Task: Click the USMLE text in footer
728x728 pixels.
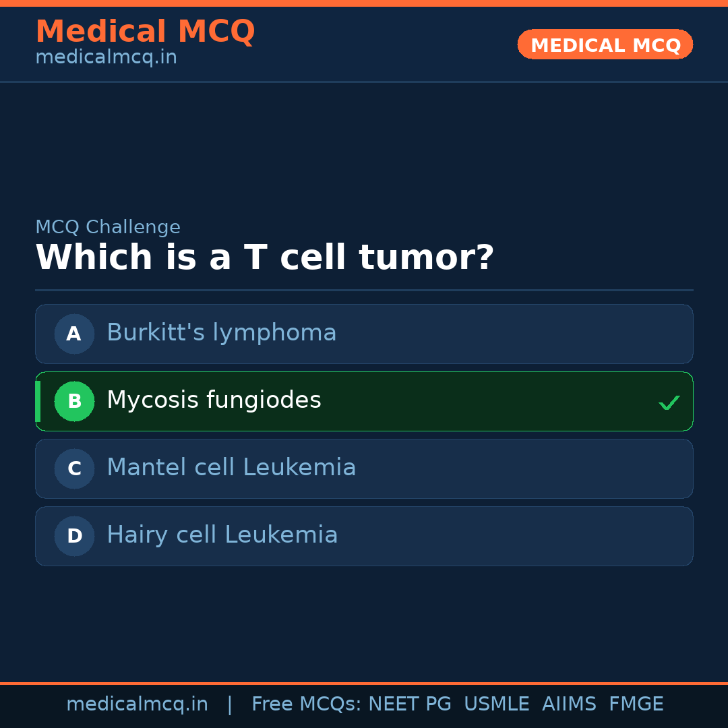Action: point(496,704)
